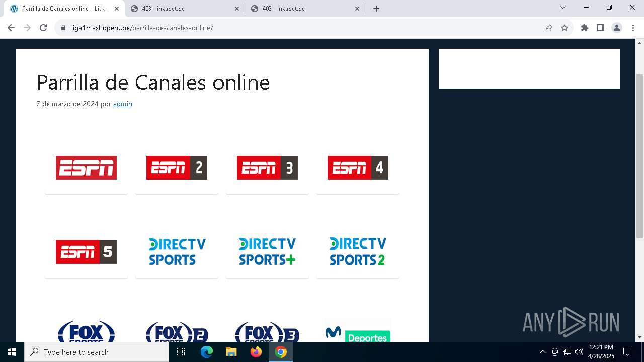The height and width of the screenshot is (362, 644).
Task: Open the Fox Sports 3 channel logo
Action: click(x=267, y=331)
